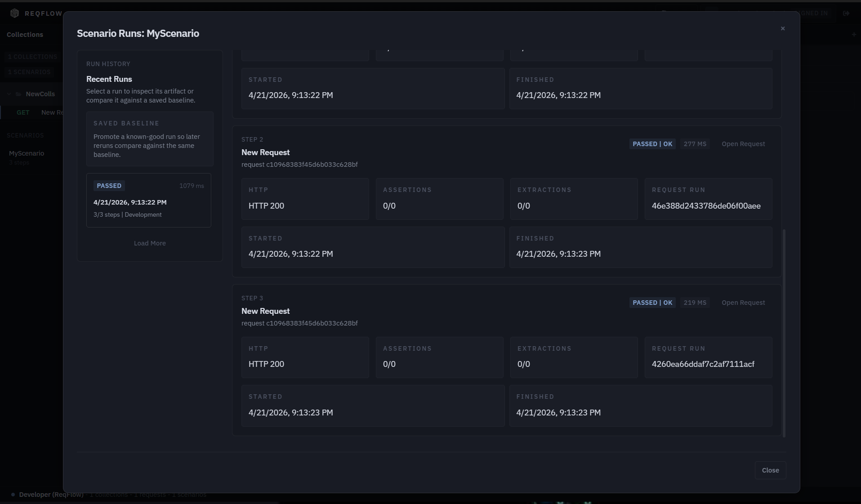861x504 pixels.
Task: Collapse the NewColls collection chevron
Action: click(9, 94)
